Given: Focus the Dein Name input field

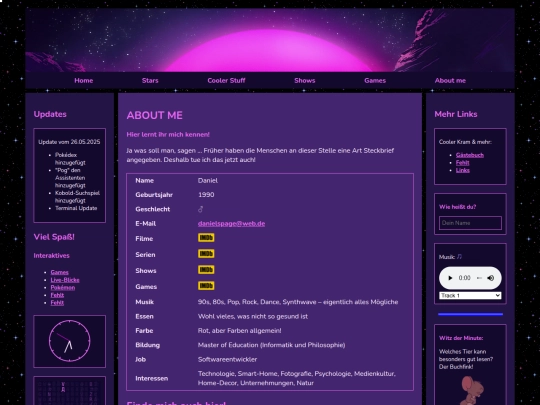Looking at the screenshot, I should pos(470,223).
